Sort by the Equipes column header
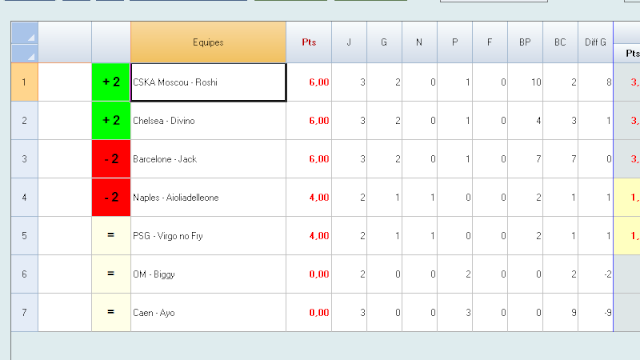 click(208, 42)
